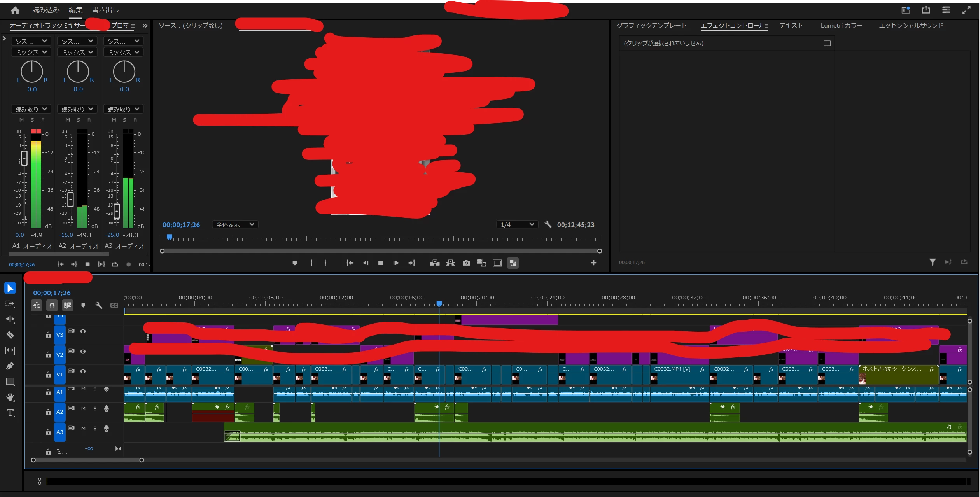Viewport: 980px width, 497px height.
Task: Open timeline display settings wrench
Action: coord(99,306)
